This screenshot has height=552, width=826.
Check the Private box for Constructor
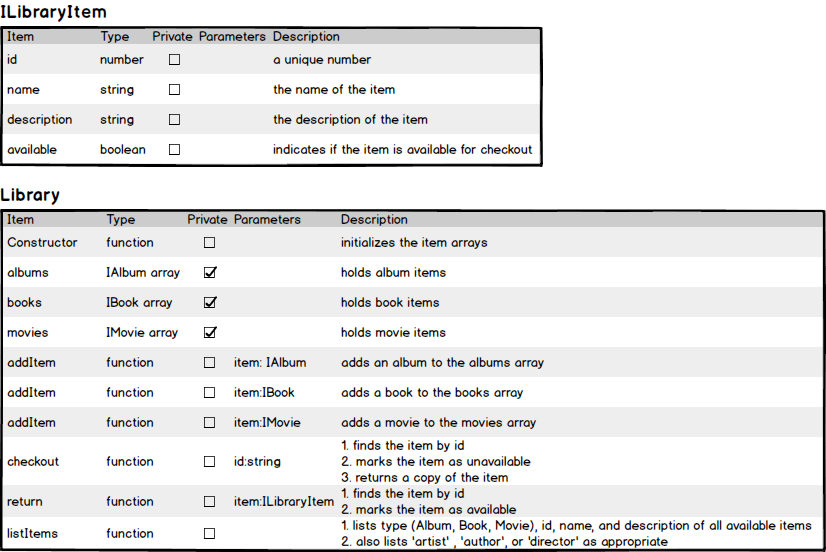coord(210,242)
